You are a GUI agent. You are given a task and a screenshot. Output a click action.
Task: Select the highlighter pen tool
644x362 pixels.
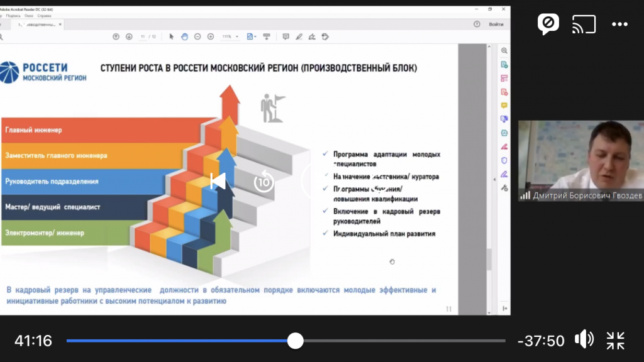point(299,36)
